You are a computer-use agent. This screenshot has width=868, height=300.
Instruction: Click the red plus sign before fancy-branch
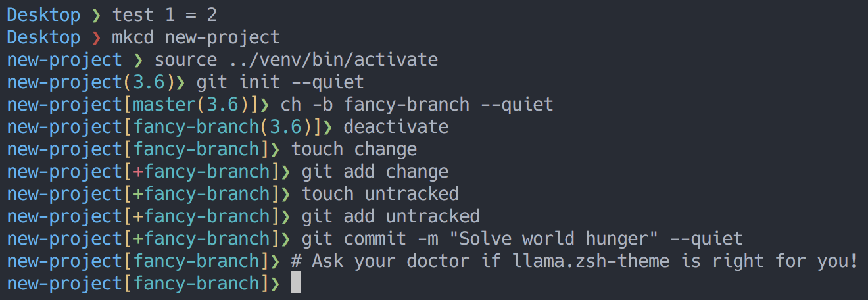138,172
